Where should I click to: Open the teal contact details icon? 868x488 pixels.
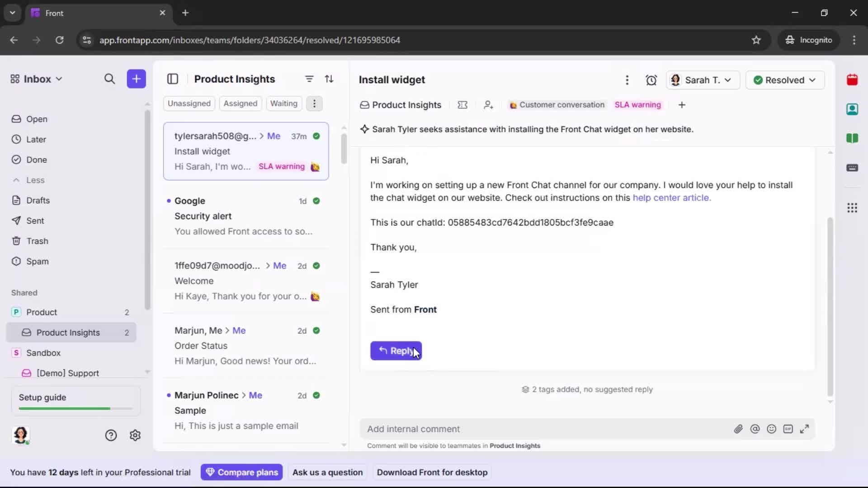tap(853, 109)
